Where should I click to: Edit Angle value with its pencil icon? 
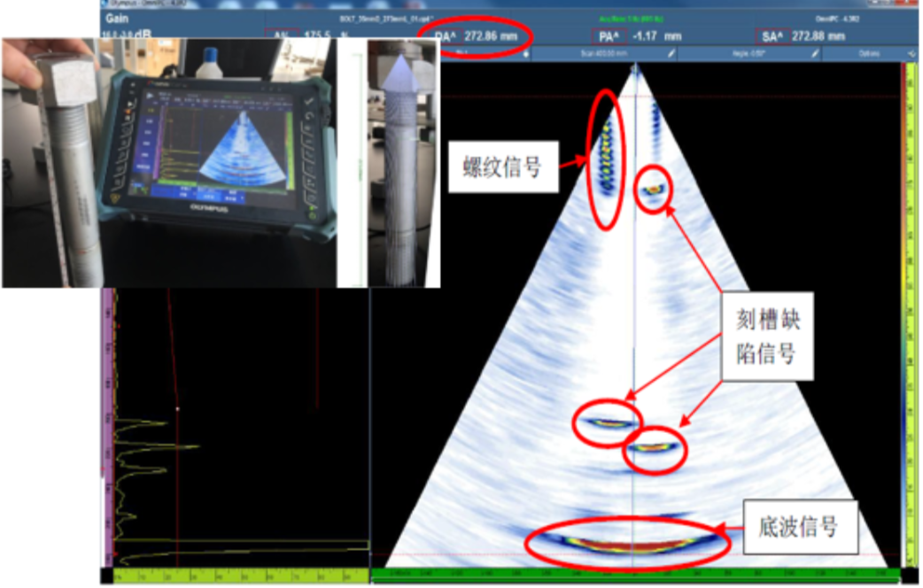point(815,53)
